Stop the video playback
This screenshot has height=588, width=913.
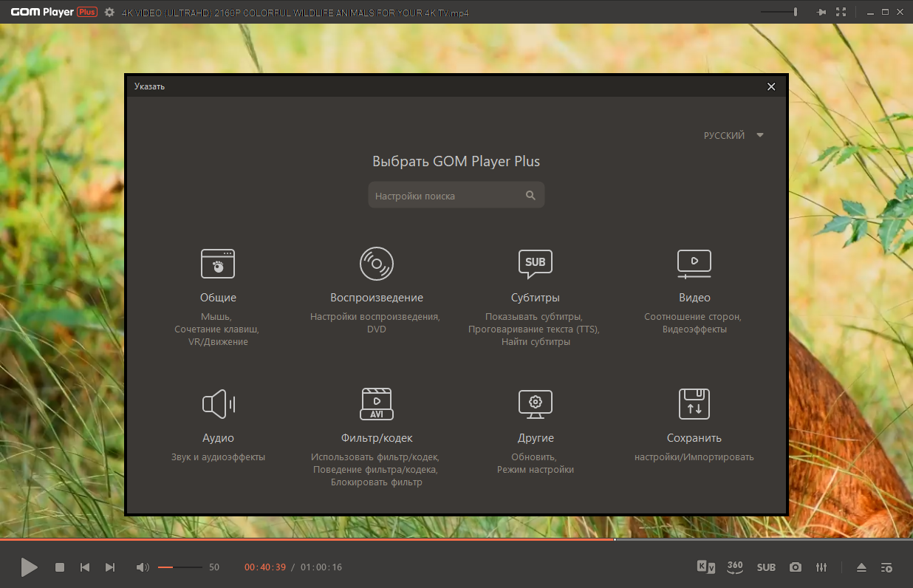(x=60, y=567)
